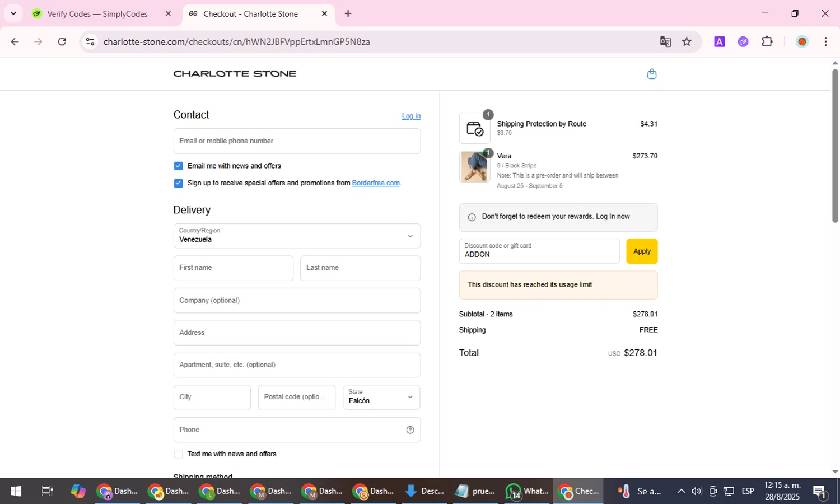Click the Company (optional) field
This screenshot has width=840, height=504.
[x=297, y=301]
